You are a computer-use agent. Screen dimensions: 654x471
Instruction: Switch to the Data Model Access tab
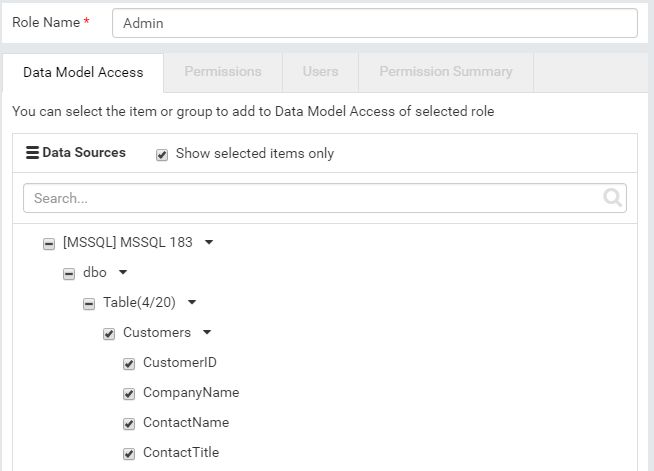point(83,73)
